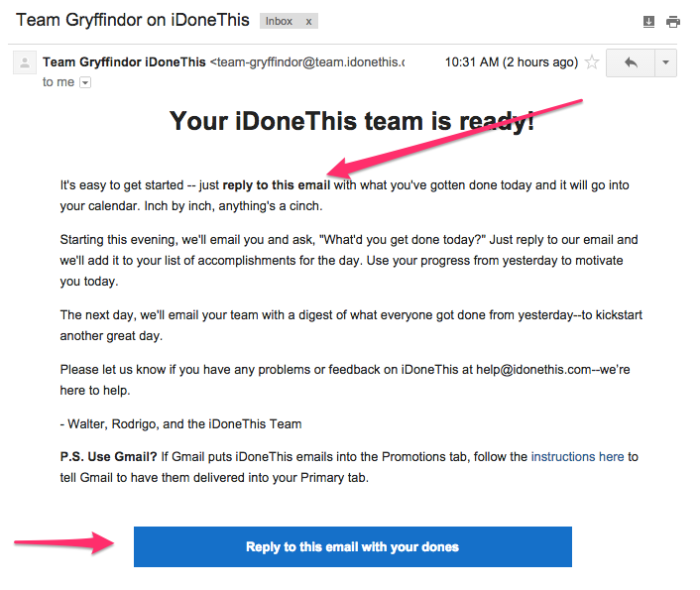The width and height of the screenshot is (700, 590).
Task: Open the more options dropdown beside reply
Action: [665, 63]
